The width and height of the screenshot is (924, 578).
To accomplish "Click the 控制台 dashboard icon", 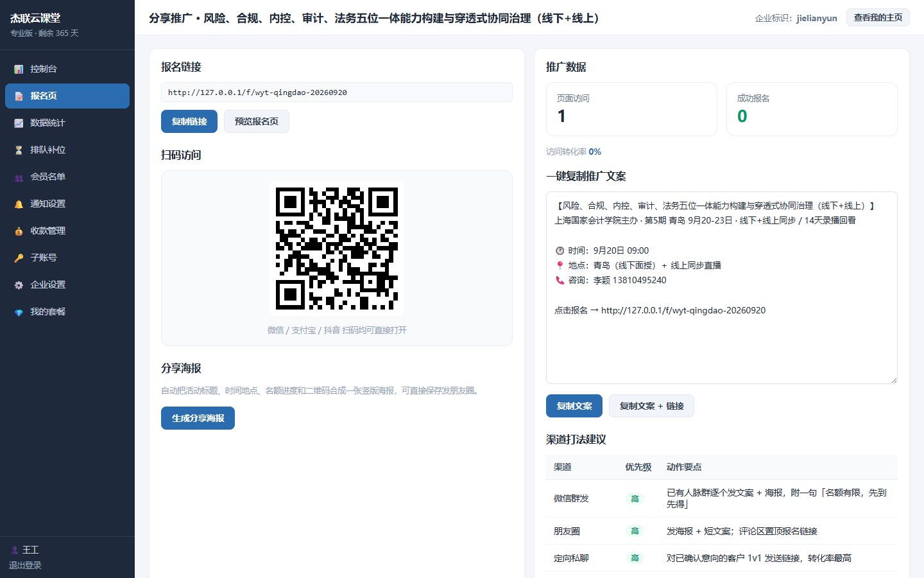I will [x=19, y=69].
